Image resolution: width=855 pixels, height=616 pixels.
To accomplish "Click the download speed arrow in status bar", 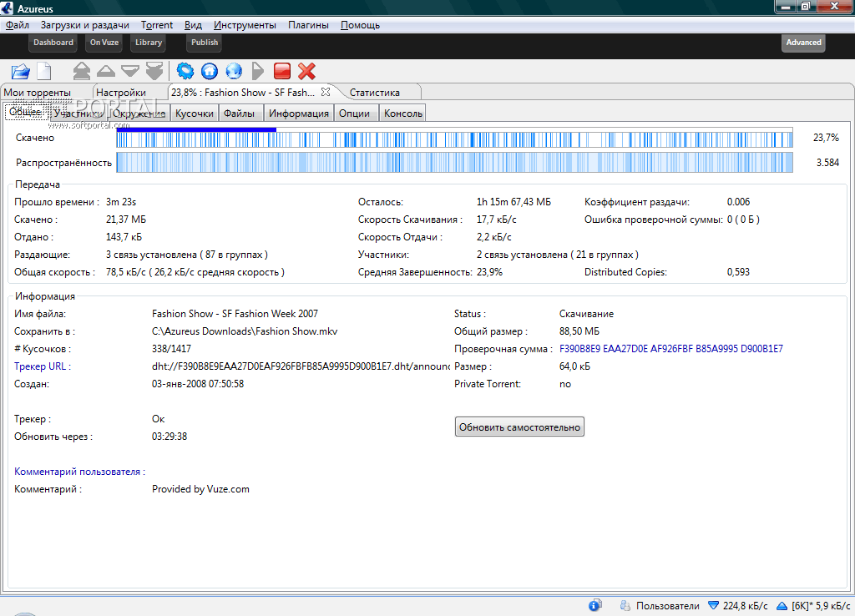I will (713, 606).
